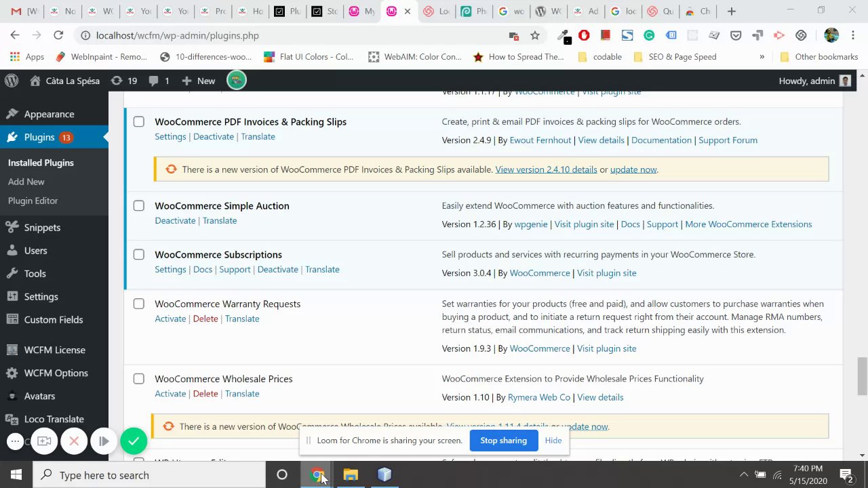Click update now for PDF Invoices plugin
The width and height of the screenshot is (868, 488).
(x=633, y=169)
